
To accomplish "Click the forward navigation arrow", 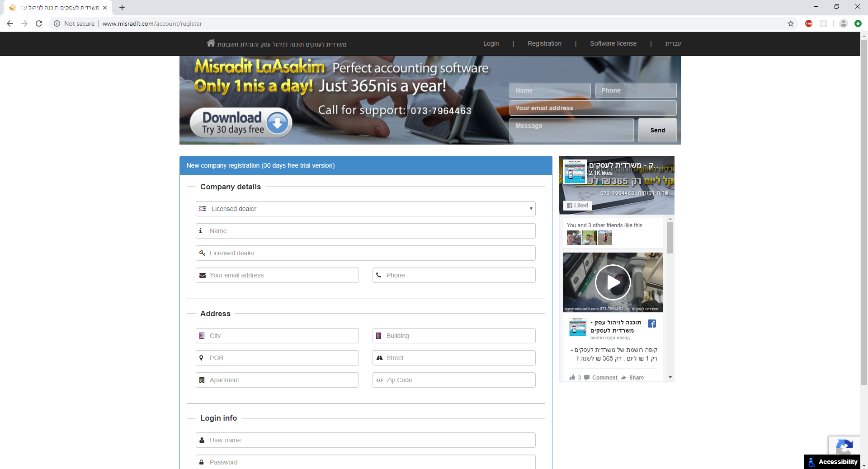I will click(24, 23).
